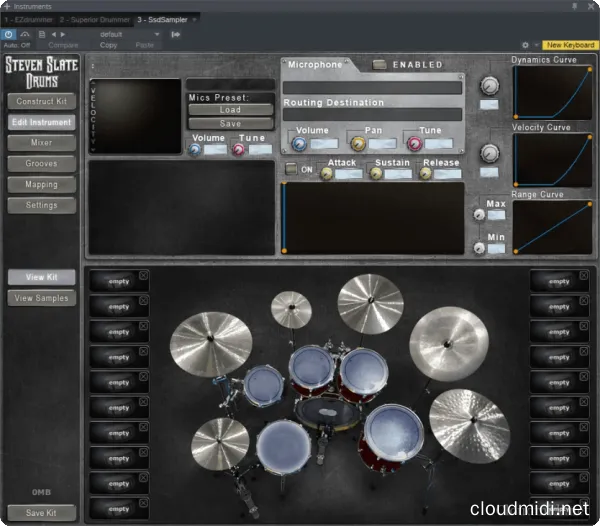Click the Release knob
This screenshot has height=526, width=600.
(x=425, y=173)
